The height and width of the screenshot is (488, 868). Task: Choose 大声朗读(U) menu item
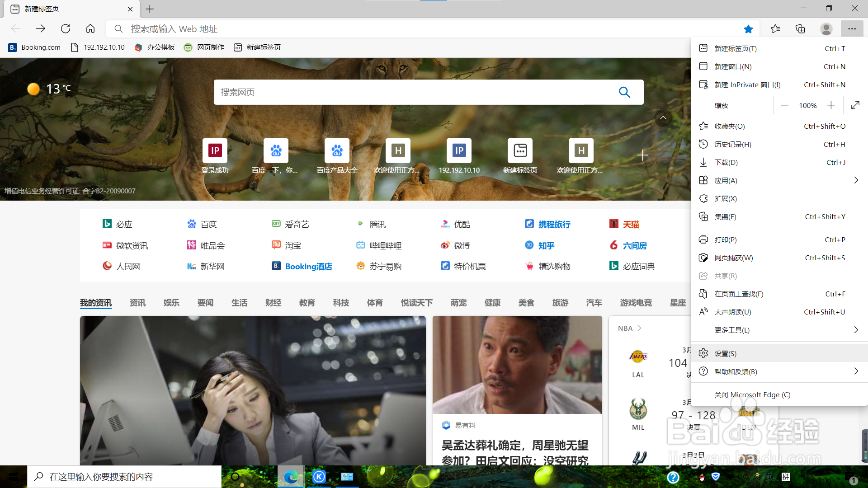779,312
